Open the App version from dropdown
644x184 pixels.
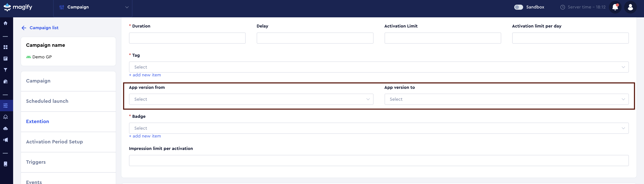pyautogui.click(x=251, y=99)
